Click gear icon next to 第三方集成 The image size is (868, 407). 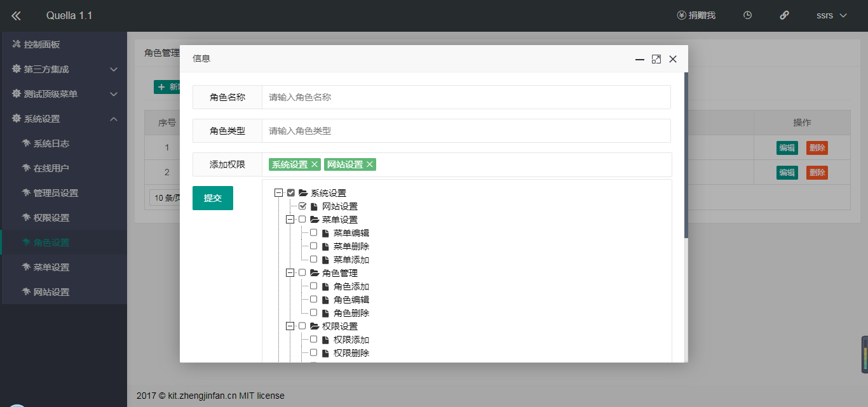point(17,69)
